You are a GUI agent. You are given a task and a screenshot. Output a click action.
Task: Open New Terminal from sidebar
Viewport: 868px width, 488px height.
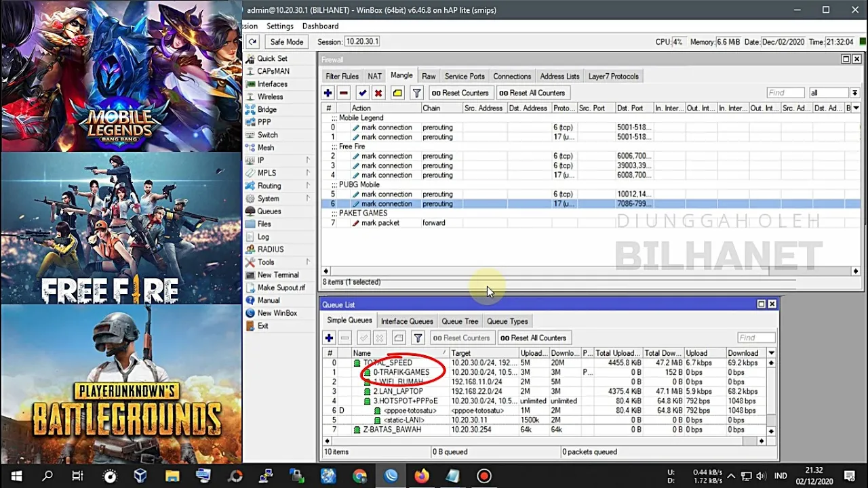pos(277,274)
